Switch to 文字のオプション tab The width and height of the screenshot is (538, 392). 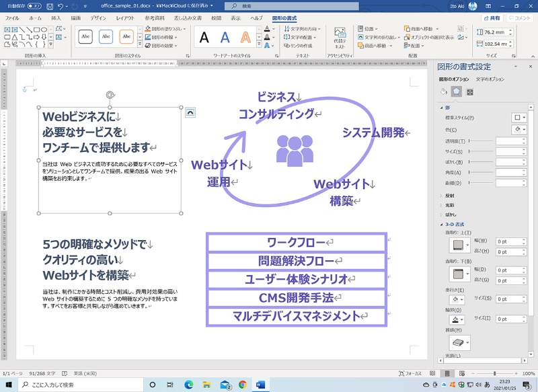click(490, 79)
